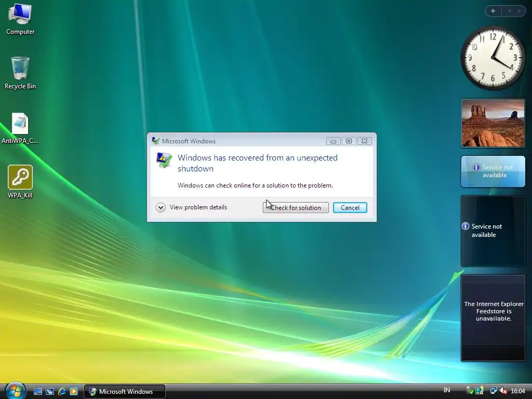Click the 'Windows has recovered' heading text
This screenshot has height=399, width=532.
coord(258,163)
